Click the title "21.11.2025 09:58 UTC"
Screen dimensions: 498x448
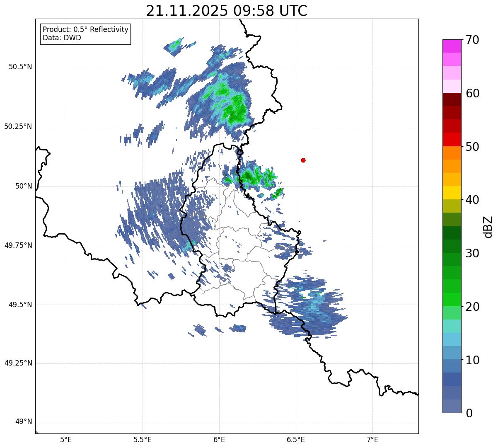pyautogui.click(x=227, y=11)
